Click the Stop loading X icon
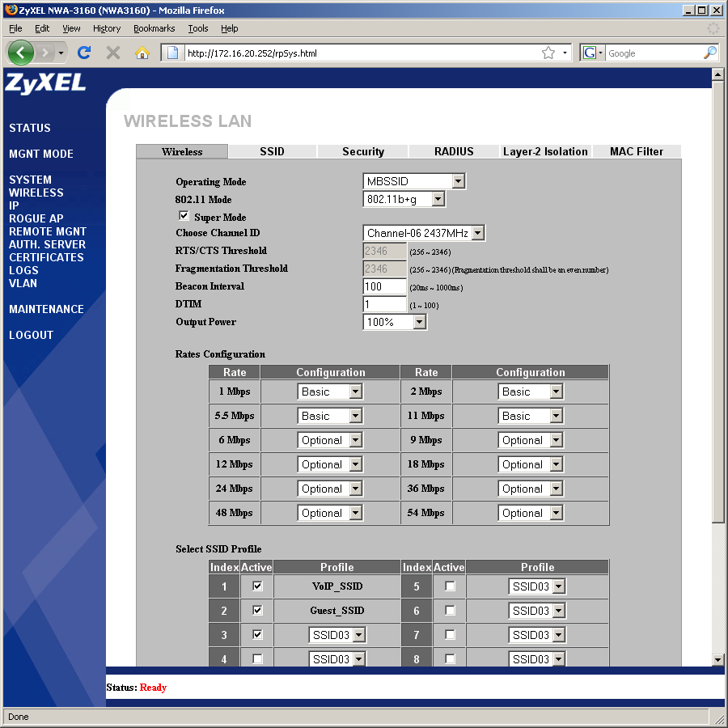 click(113, 53)
